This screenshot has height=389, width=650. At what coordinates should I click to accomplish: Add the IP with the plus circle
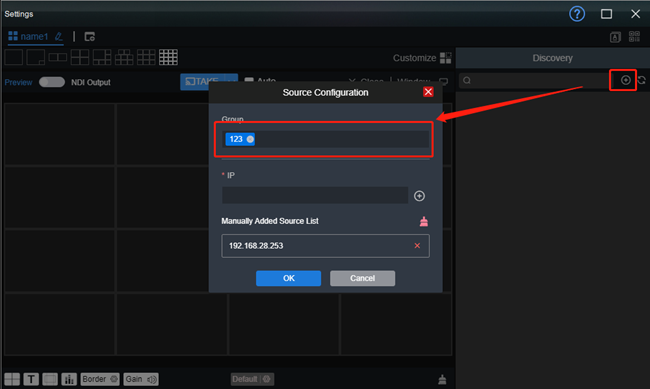pos(419,196)
